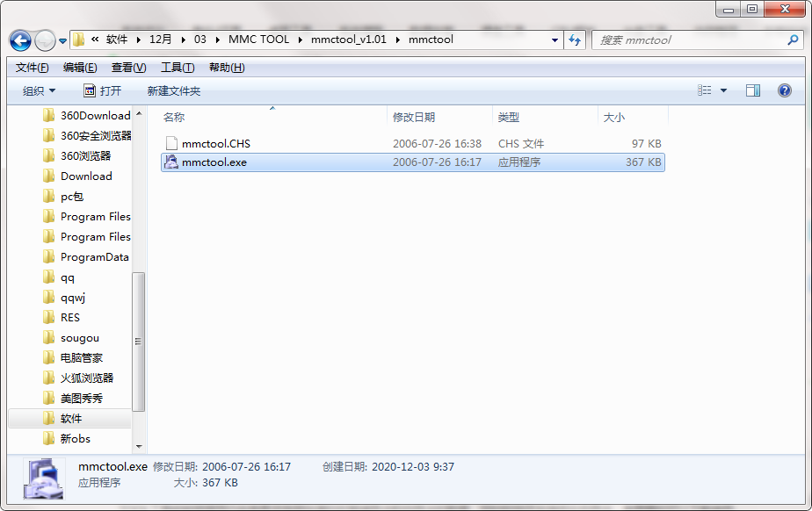Open the 编辑(E) menu

80,68
